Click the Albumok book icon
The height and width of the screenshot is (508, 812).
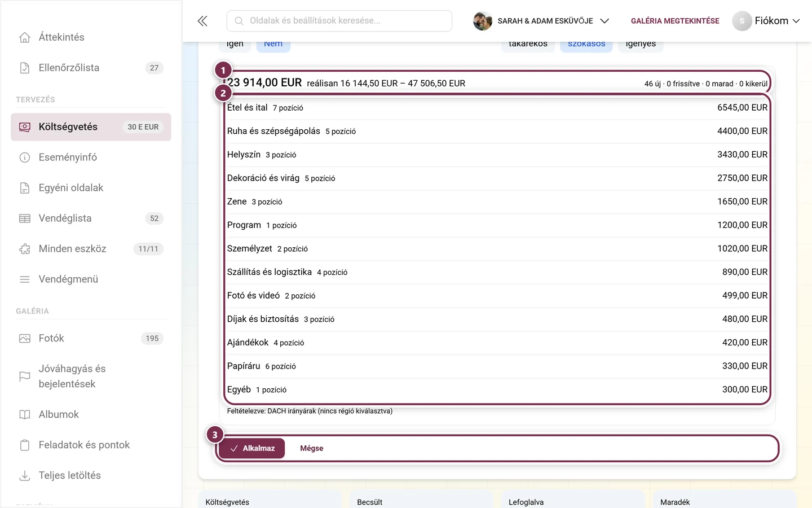[25, 415]
